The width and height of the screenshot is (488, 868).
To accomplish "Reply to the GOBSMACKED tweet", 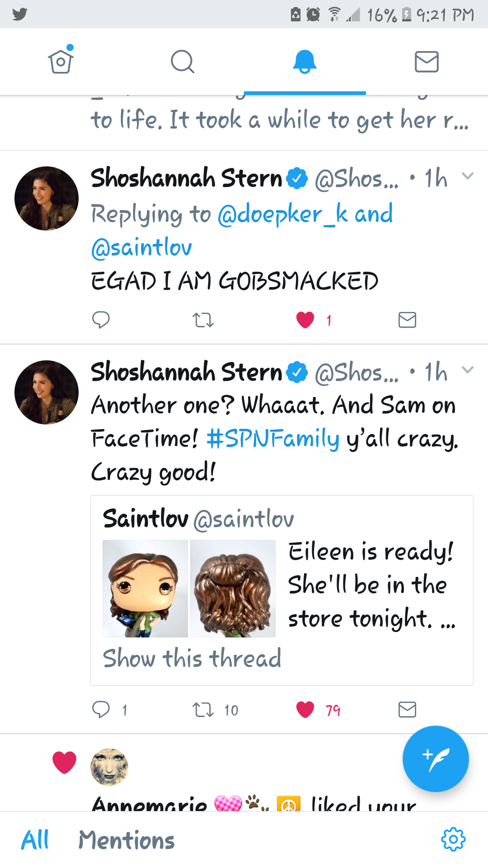I will (x=101, y=320).
